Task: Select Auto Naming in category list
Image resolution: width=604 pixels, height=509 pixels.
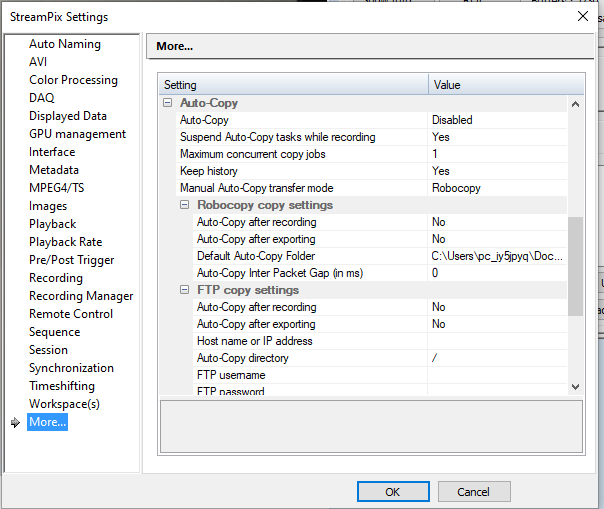Action: tap(64, 44)
